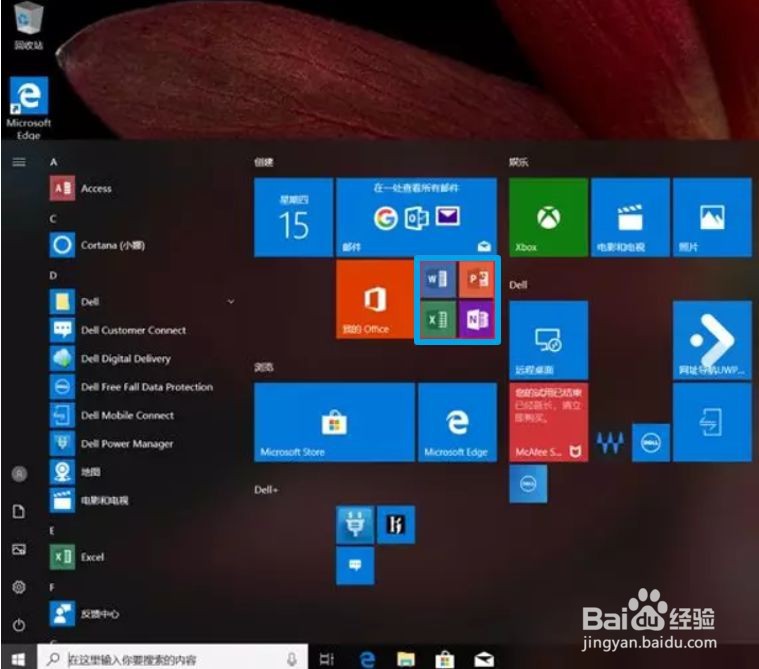Open the Recycle Bin desktop icon

click(28, 25)
